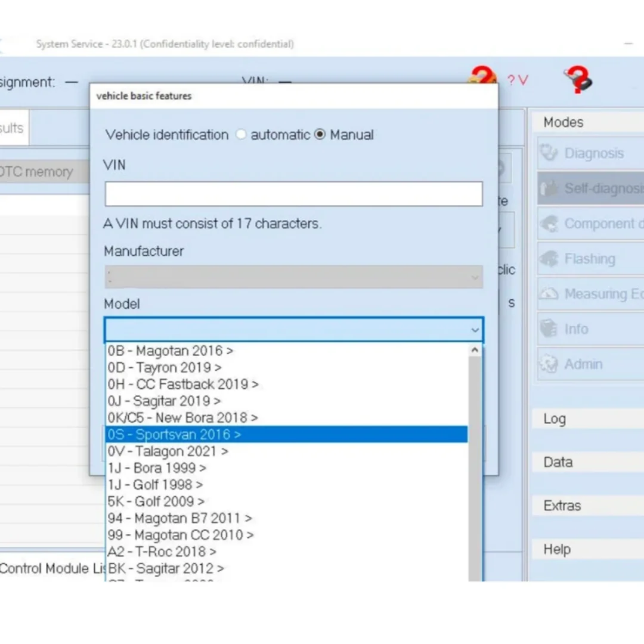Screen dimensions: 644x644
Task: Choose 0K/C5 - New Bora 2018 model
Action: (x=286, y=417)
